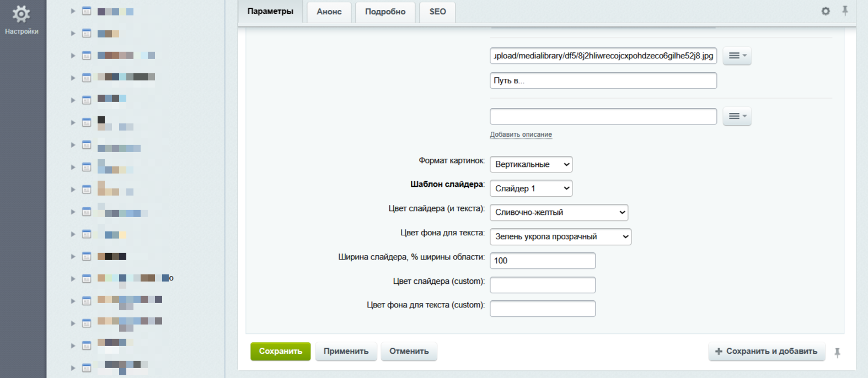The height and width of the screenshot is (378, 868).
Task: Open the Шаблон слайдера dropdown
Action: [531, 188]
